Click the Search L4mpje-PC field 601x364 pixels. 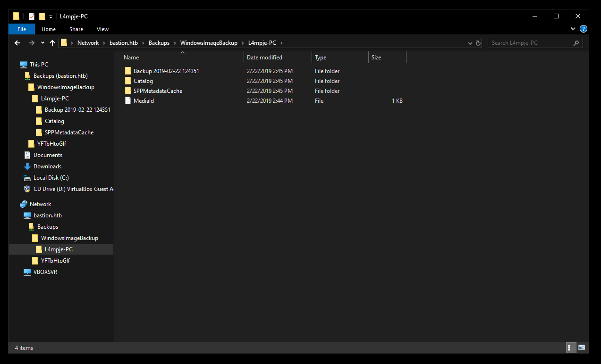(x=530, y=43)
